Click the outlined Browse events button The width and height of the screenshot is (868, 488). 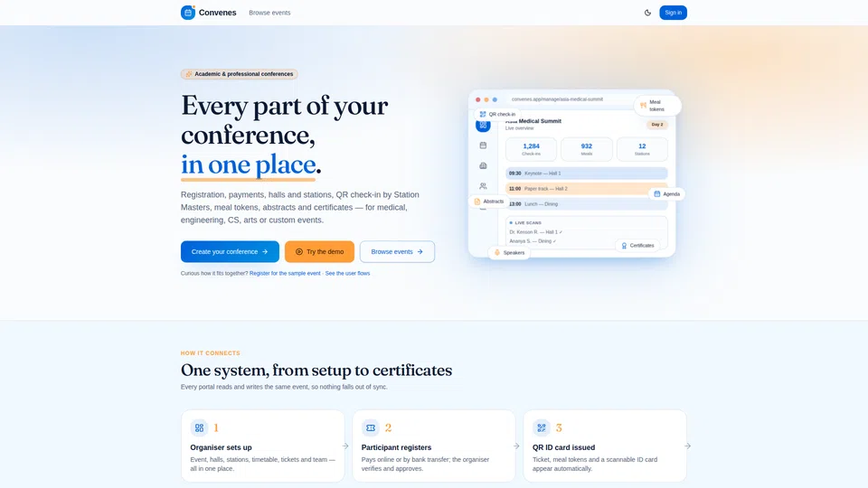[397, 252]
